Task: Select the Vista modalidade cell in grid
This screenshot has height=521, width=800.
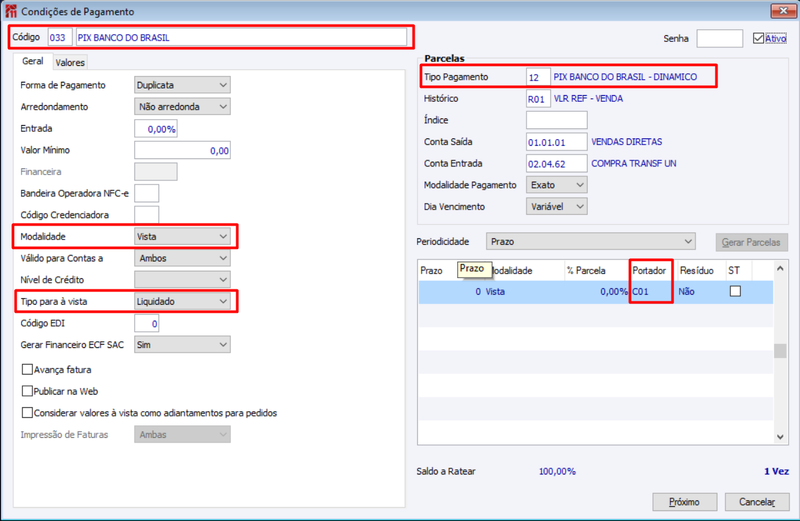Action: tap(523, 292)
